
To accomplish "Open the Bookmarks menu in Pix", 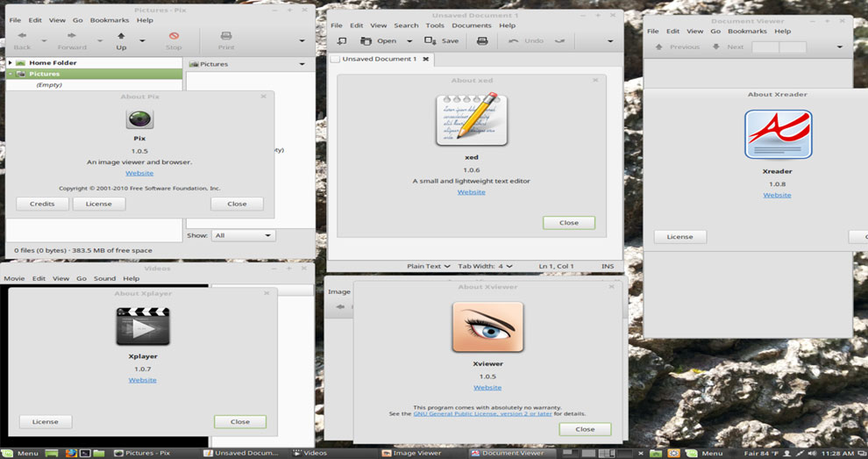I will tap(110, 20).
